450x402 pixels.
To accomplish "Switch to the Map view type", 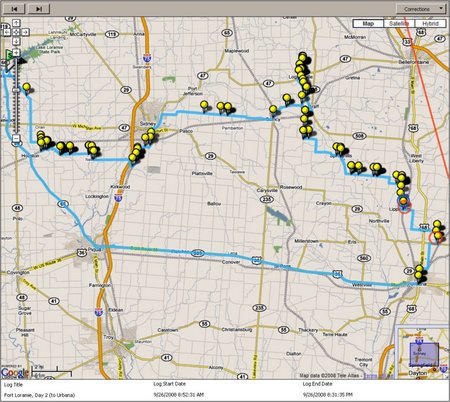I will pos(368,23).
